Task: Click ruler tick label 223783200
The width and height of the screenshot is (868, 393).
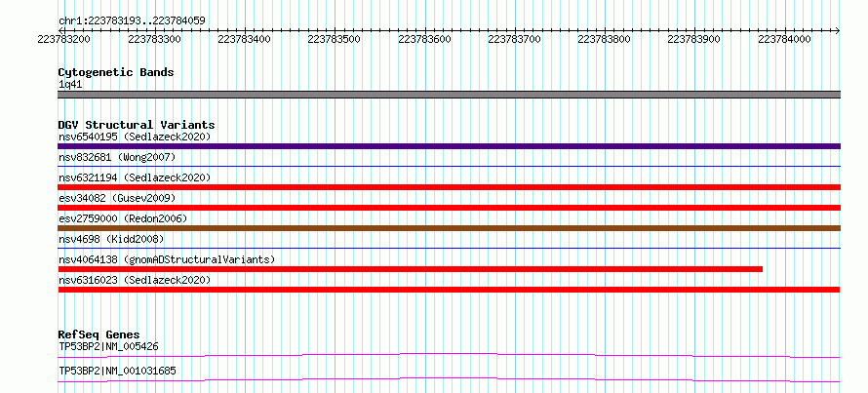Action: coord(63,39)
